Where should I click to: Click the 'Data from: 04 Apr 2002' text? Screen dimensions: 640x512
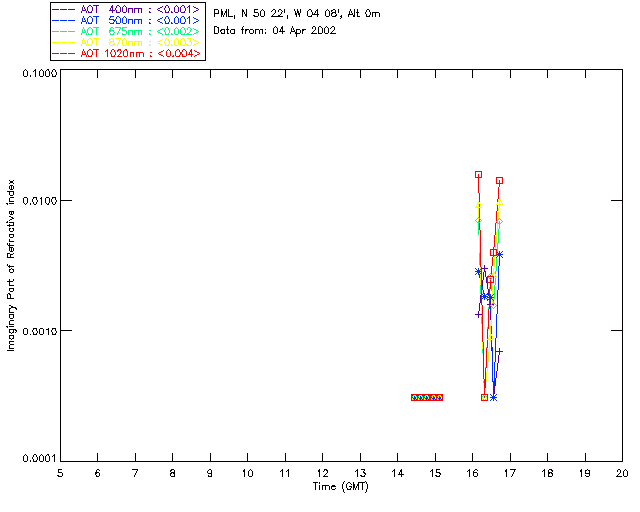(x=275, y=31)
